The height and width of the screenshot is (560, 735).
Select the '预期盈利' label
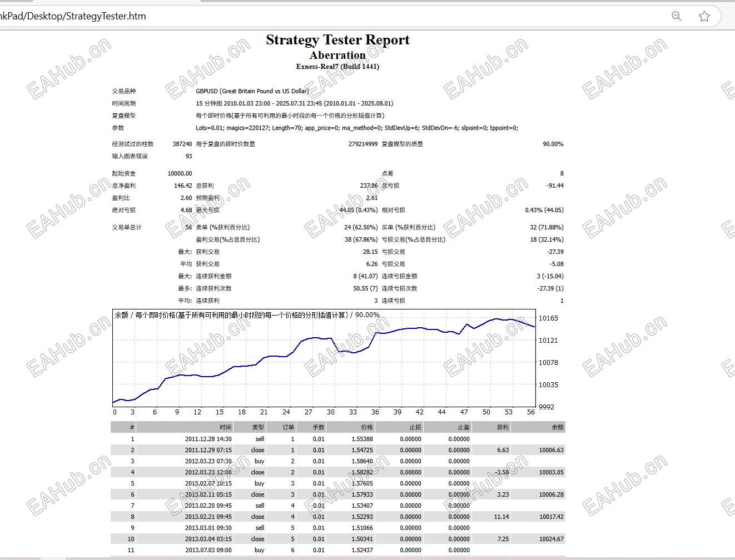click(208, 198)
